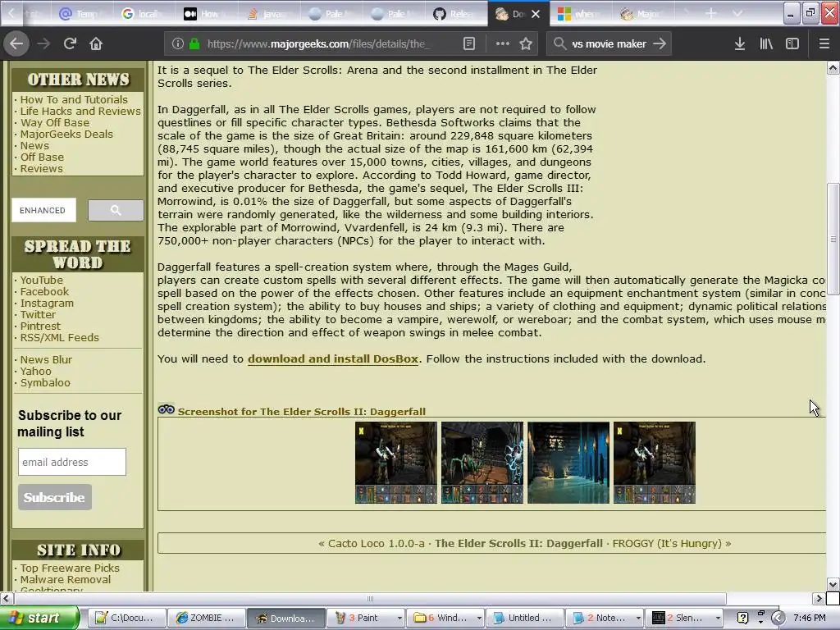Click the site search magnifier button
The image size is (840, 630).
(116, 210)
